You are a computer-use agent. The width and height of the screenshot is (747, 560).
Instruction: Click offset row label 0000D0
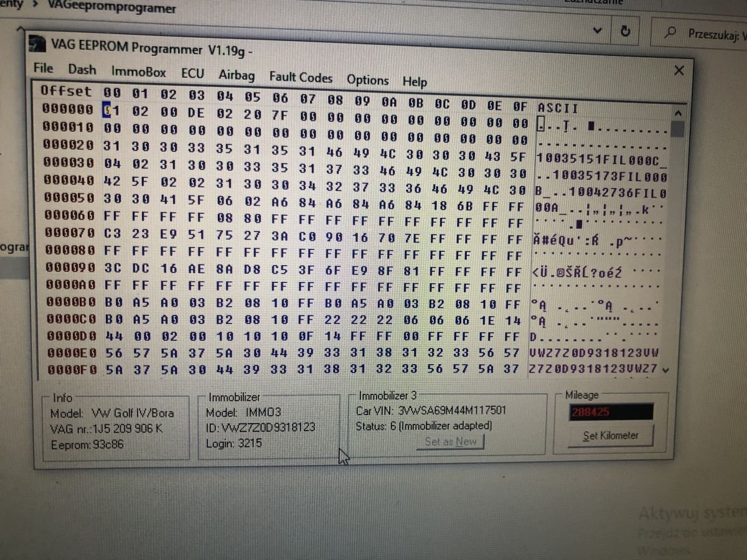[x=71, y=335]
